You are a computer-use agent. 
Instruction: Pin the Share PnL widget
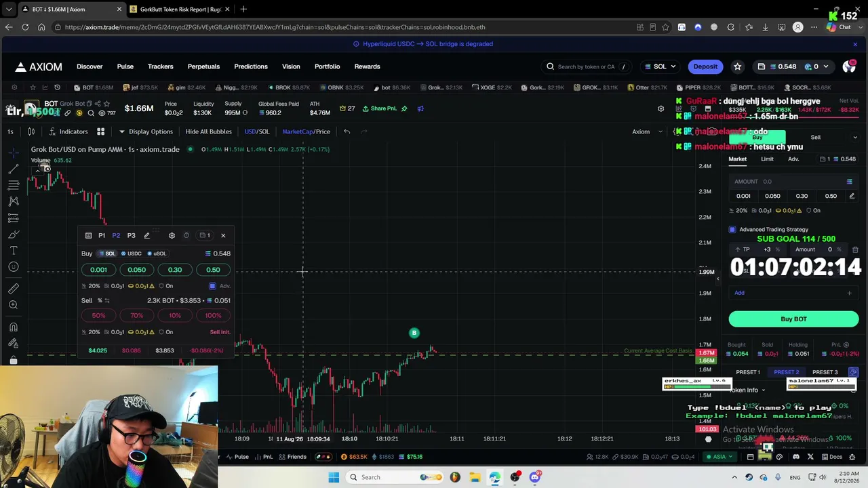(404, 108)
